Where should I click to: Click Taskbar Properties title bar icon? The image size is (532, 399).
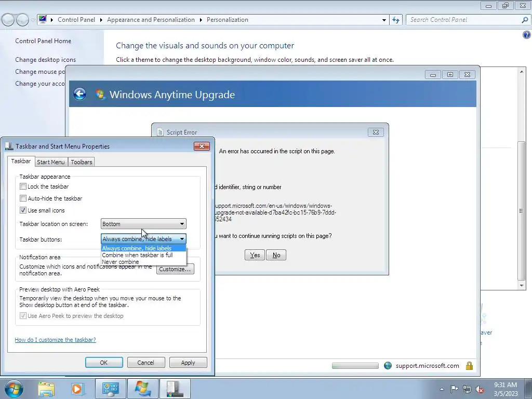click(x=9, y=146)
